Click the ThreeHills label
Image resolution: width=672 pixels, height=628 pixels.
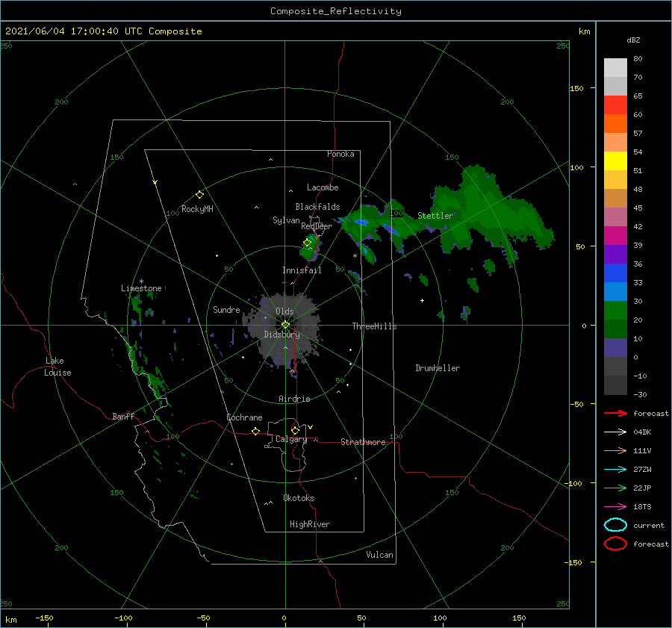(x=374, y=326)
